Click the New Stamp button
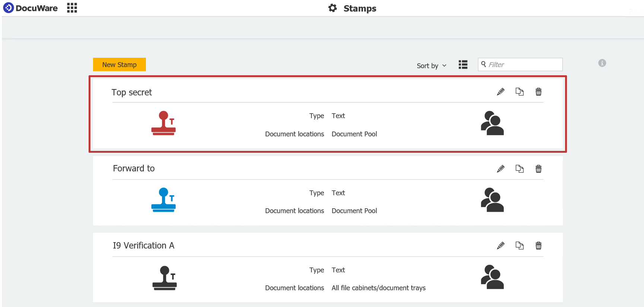The width and height of the screenshot is (644, 307). point(119,64)
